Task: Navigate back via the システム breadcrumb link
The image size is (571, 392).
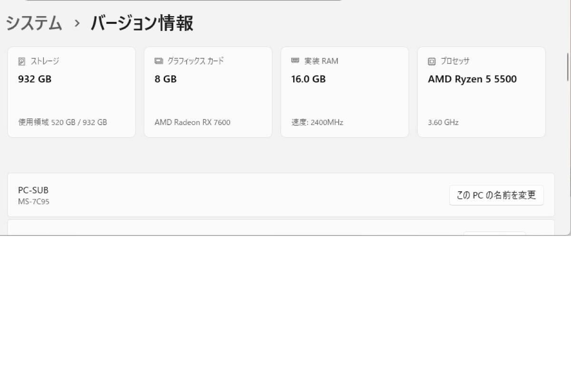Action: (34, 22)
